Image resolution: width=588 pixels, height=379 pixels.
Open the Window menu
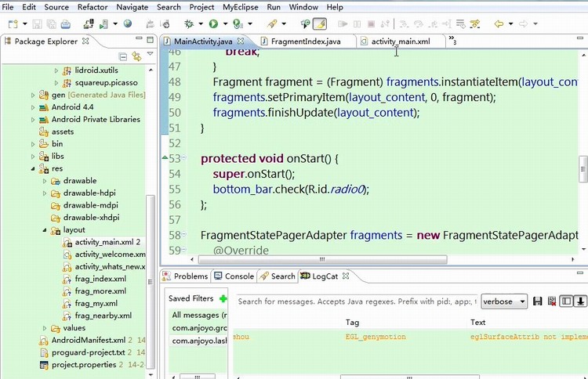tap(303, 7)
